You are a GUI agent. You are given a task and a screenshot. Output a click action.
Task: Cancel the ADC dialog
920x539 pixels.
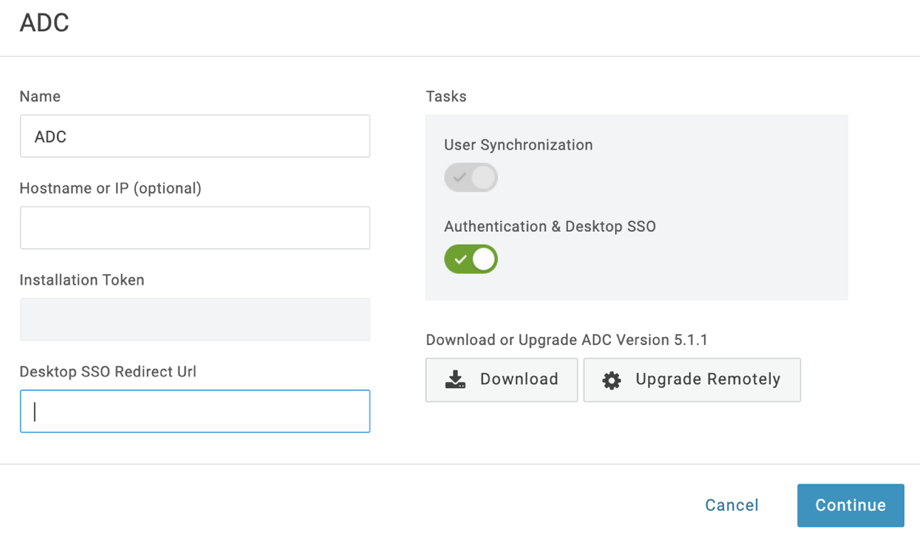tap(731, 506)
